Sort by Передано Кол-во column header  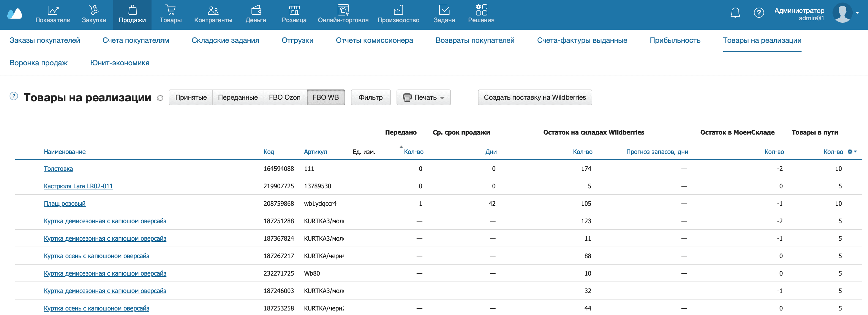click(x=413, y=152)
